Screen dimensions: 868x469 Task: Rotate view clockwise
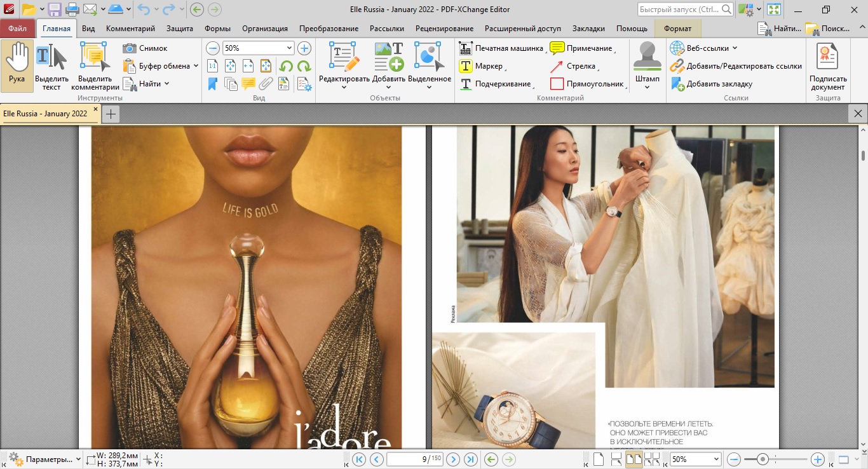point(304,65)
